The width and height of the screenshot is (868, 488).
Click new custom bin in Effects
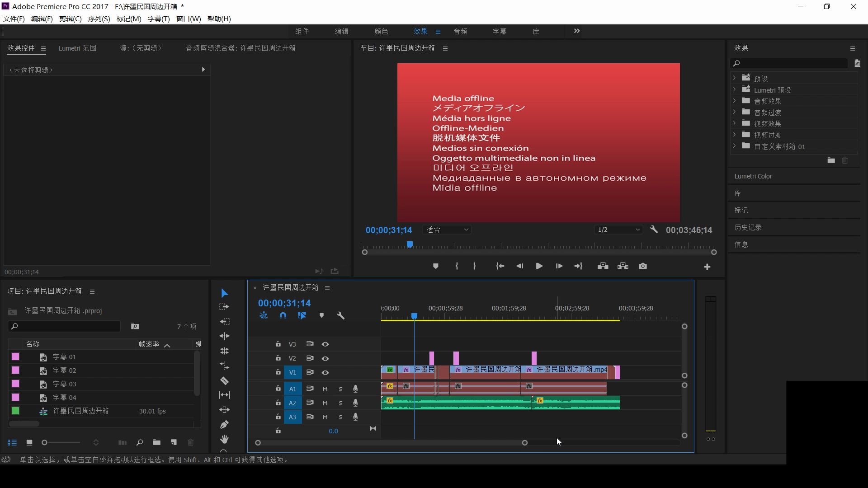pos(831,160)
